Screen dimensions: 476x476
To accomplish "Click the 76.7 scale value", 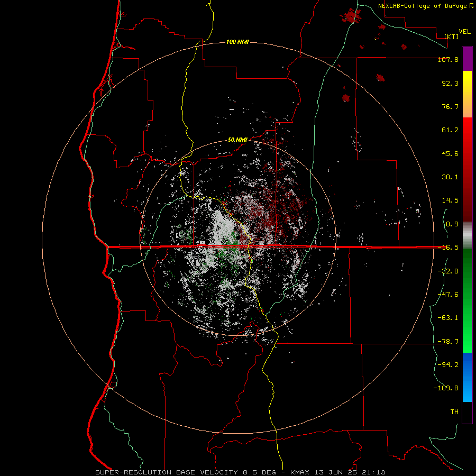I will (x=450, y=106).
